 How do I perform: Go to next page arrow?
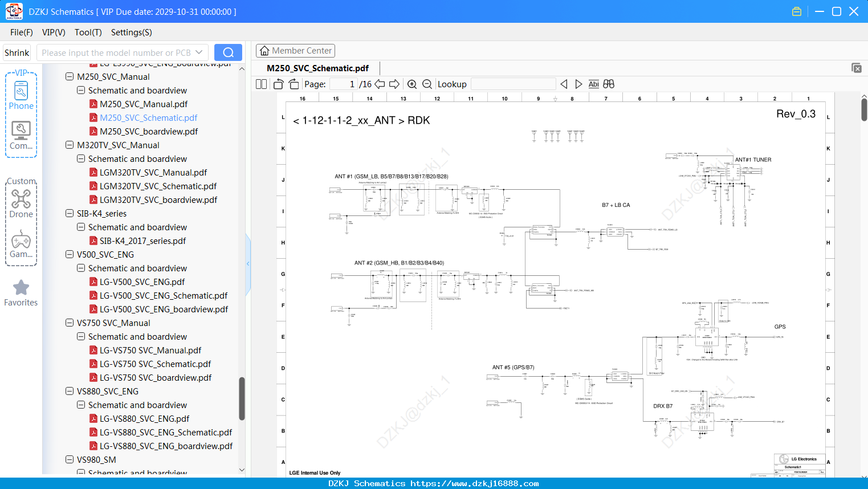394,84
